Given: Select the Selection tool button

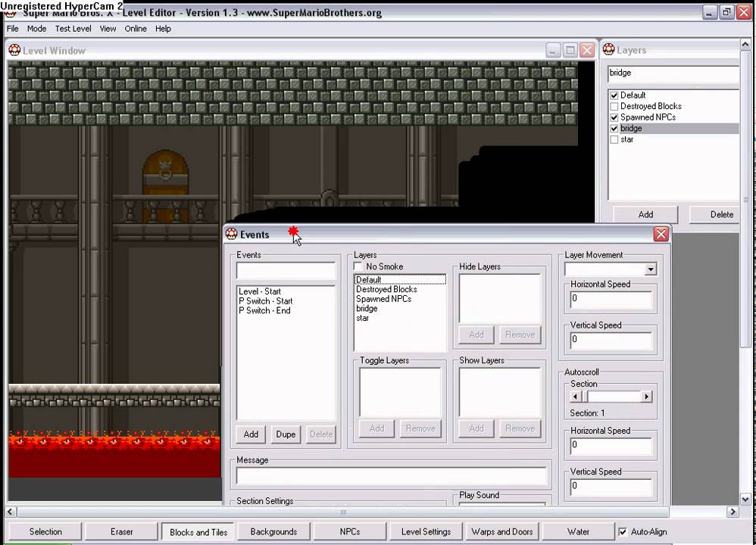Looking at the screenshot, I should point(45,531).
